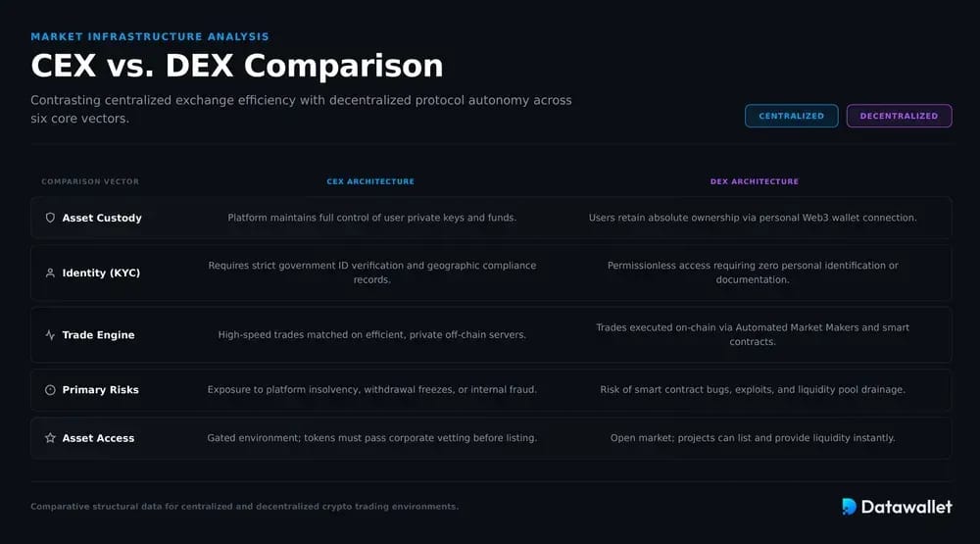Click the Datawallet brand name text
Image resolution: width=980 pixels, height=544 pixels.
tap(906, 507)
